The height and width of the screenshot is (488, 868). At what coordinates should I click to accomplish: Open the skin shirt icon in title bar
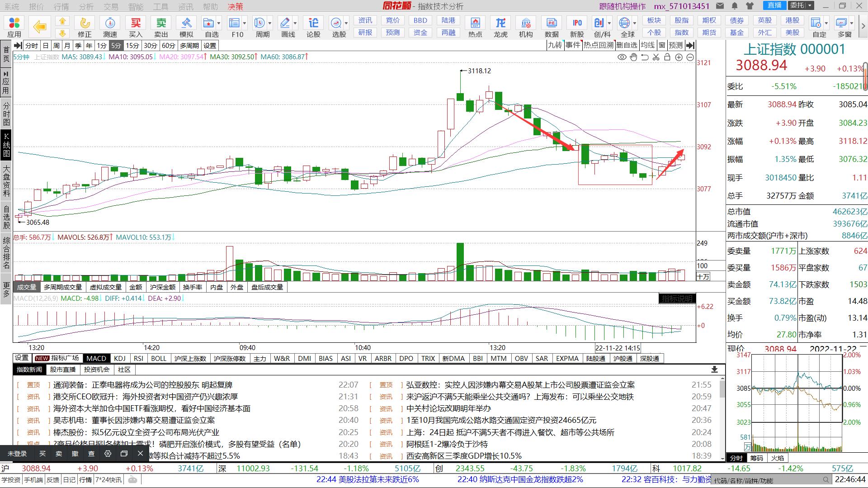(750, 6)
